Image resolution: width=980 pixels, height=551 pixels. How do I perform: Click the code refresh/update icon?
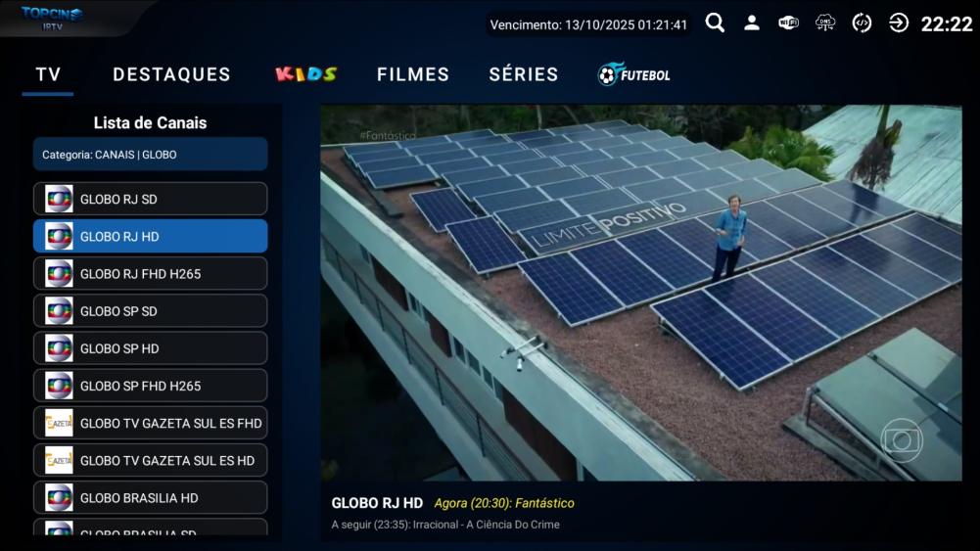pyautogui.click(x=862, y=23)
